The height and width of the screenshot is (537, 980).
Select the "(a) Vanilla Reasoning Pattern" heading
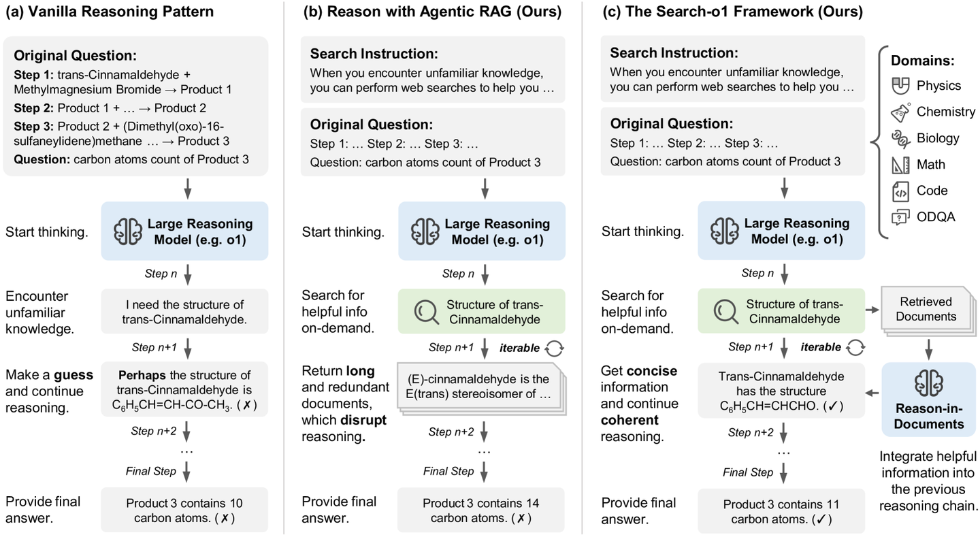110,12
